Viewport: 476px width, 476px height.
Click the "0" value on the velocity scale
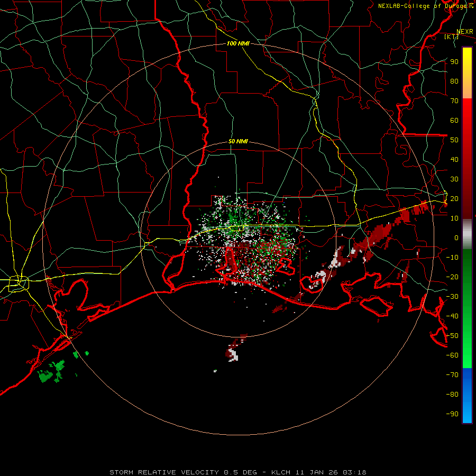pyautogui.click(x=456, y=238)
